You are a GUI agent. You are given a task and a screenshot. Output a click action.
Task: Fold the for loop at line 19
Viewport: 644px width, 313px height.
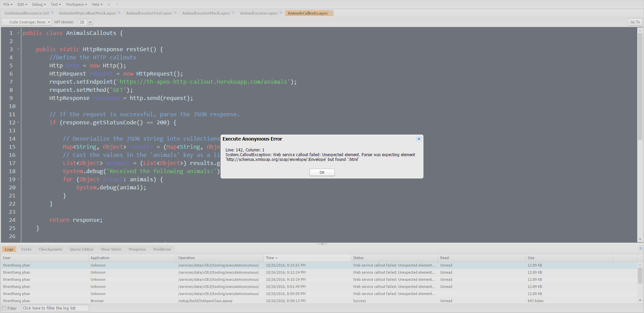[x=18, y=180]
